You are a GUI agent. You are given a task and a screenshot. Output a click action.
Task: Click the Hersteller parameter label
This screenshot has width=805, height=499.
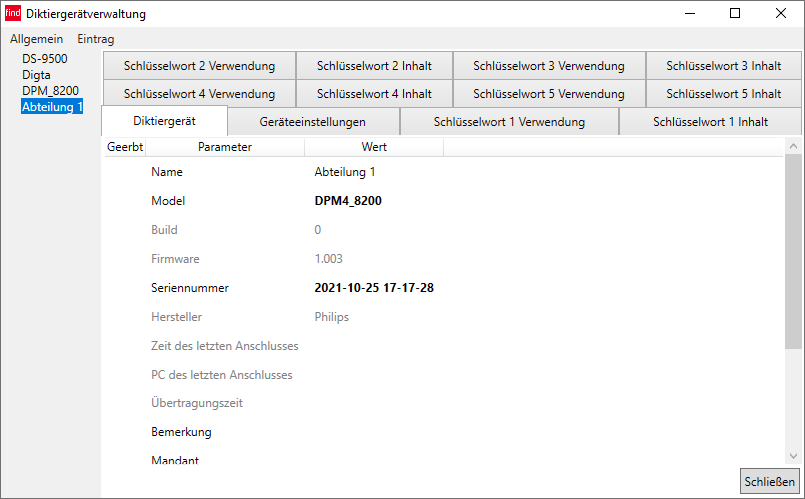click(x=177, y=317)
